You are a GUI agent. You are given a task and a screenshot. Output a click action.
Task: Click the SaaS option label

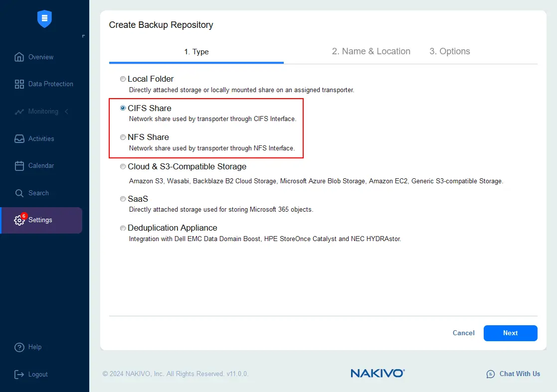pos(138,199)
